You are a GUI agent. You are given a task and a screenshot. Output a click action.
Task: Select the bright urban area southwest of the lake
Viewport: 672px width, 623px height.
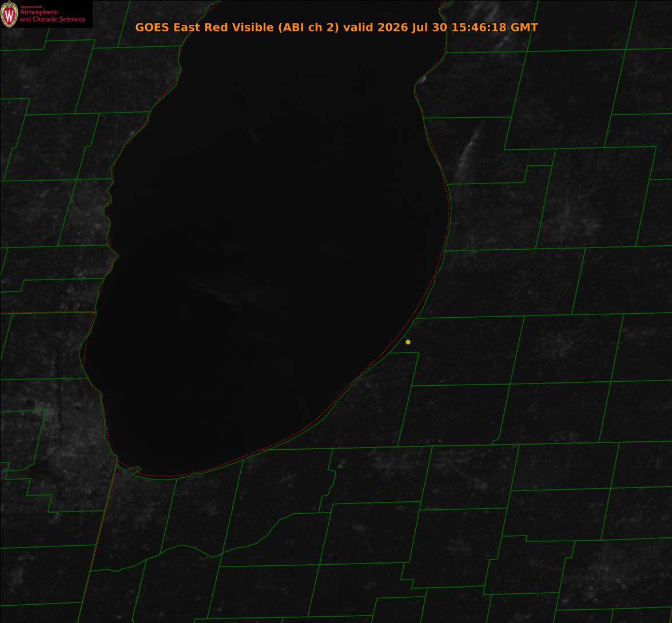[64, 437]
